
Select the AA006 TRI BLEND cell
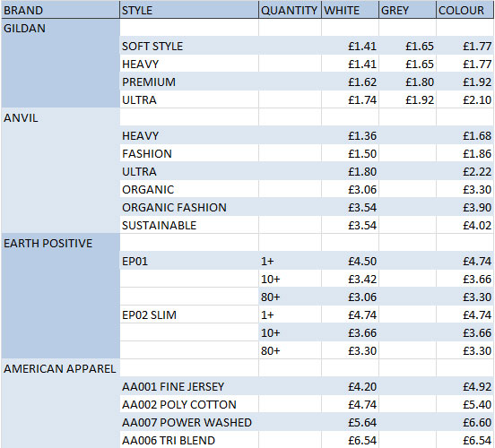point(189,440)
